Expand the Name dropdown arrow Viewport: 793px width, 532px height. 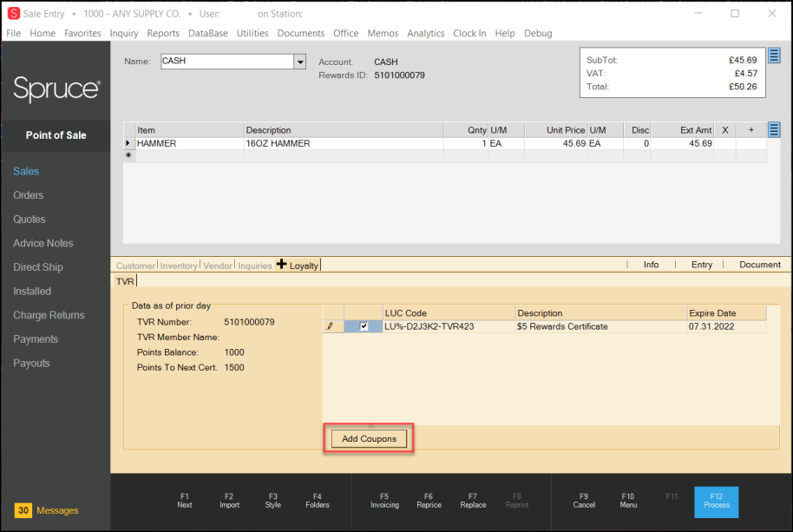click(300, 62)
